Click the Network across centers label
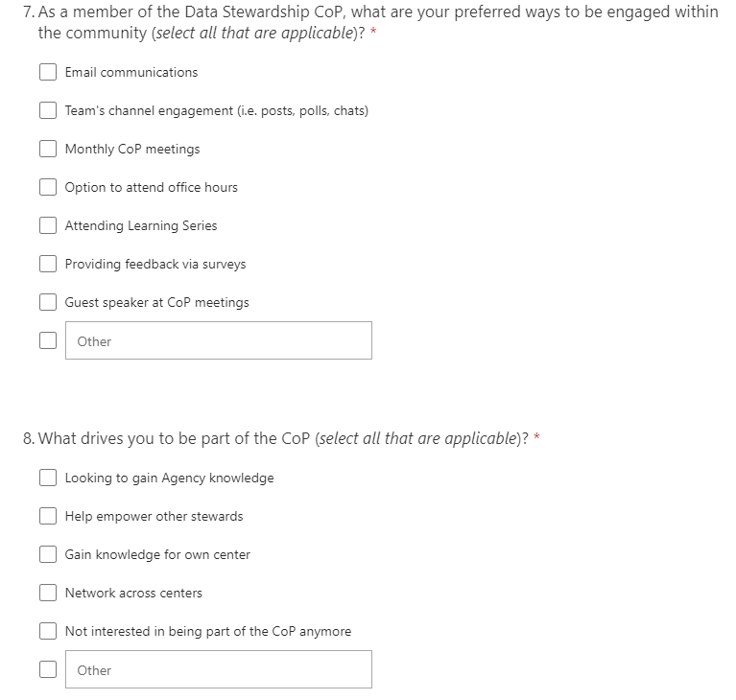This screenshot has width=736, height=700. click(133, 594)
